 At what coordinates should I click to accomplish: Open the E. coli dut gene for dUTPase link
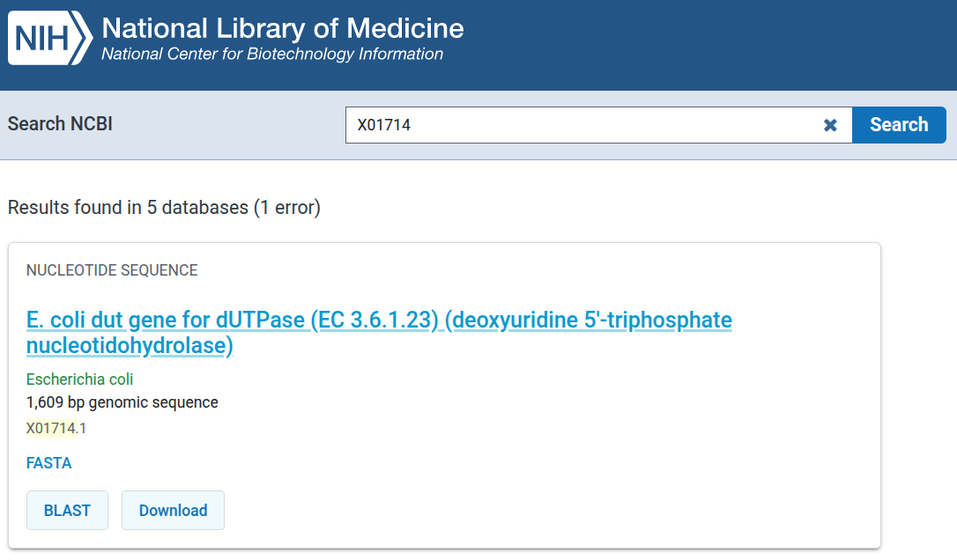coord(379,333)
